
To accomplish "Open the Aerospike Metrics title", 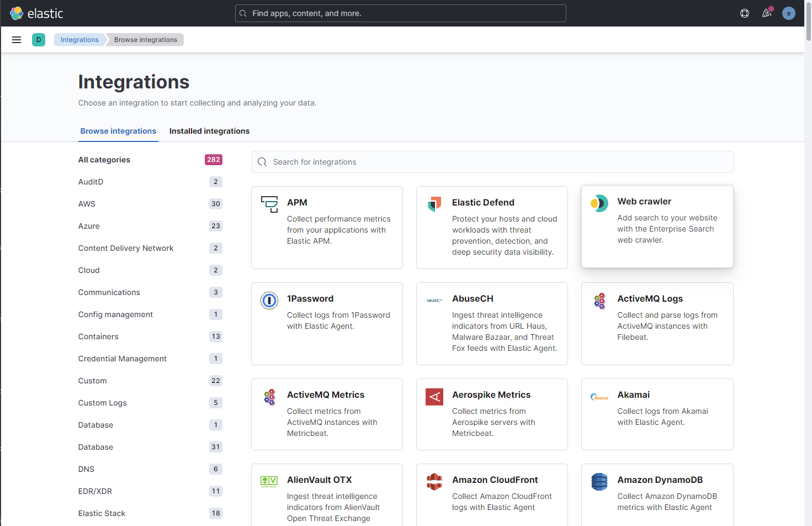I will (x=491, y=395).
